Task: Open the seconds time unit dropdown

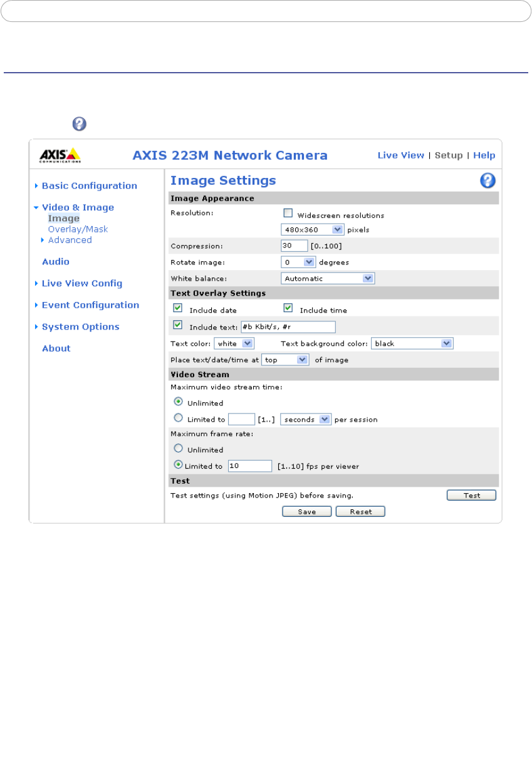Action: [x=306, y=419]
